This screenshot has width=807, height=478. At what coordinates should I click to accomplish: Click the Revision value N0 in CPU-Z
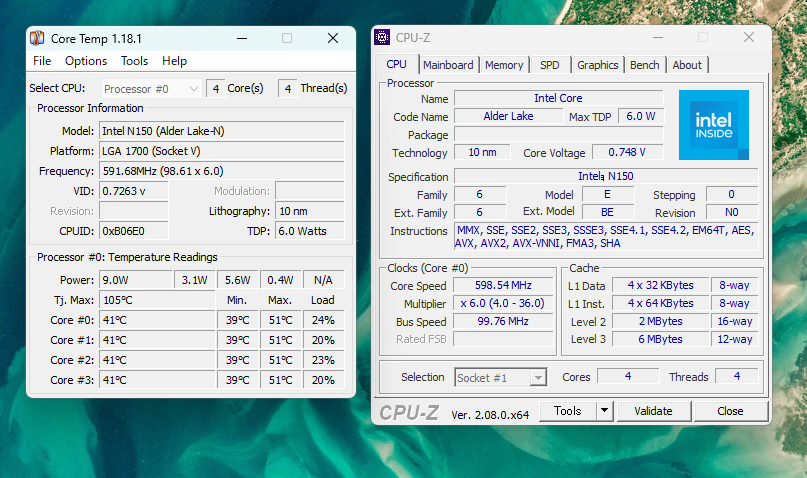731,212
